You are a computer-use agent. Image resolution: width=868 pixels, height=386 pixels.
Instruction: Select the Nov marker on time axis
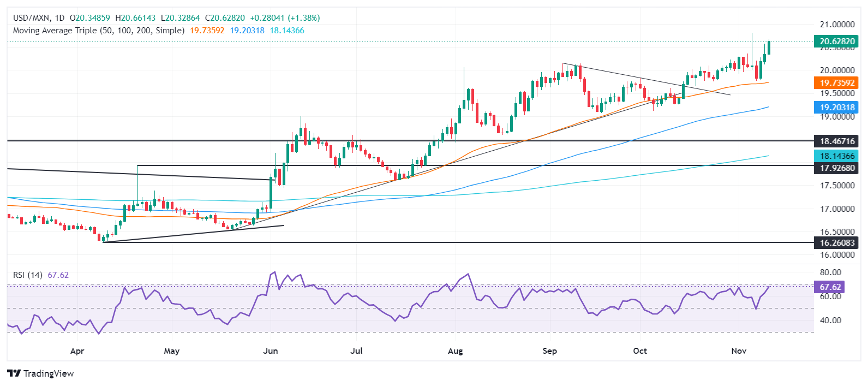pos(739,351)
